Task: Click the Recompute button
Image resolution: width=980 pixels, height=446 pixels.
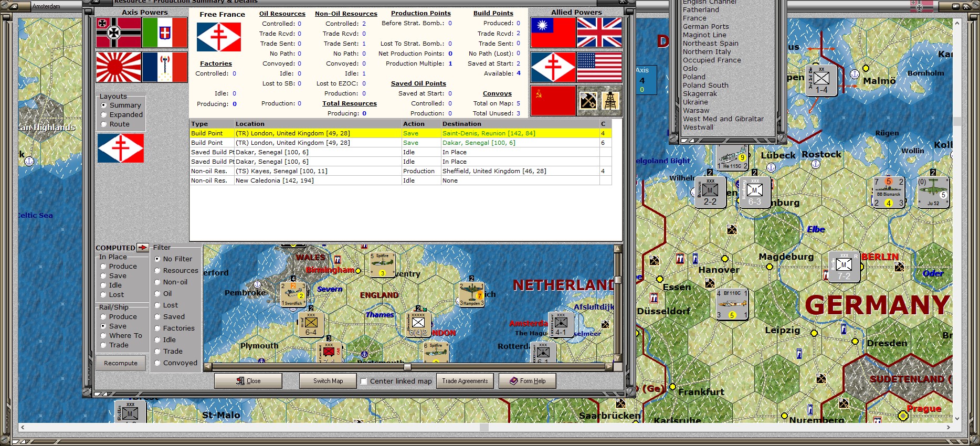Action: pos(121,363)
